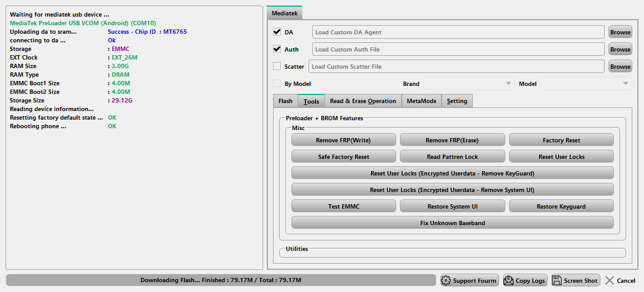Select the Tools tab
644x292 pixels.
pos(312,101)
